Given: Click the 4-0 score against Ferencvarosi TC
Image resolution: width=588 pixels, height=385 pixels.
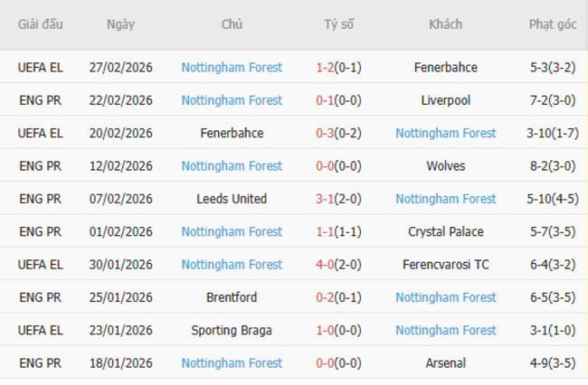Looking at the screenshot, I should tap(326, 265).
